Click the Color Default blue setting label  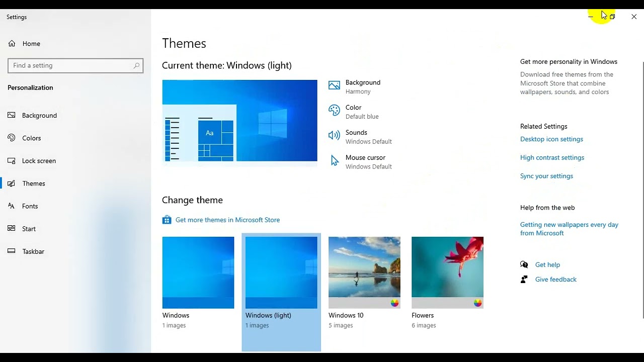click(362, 112)
